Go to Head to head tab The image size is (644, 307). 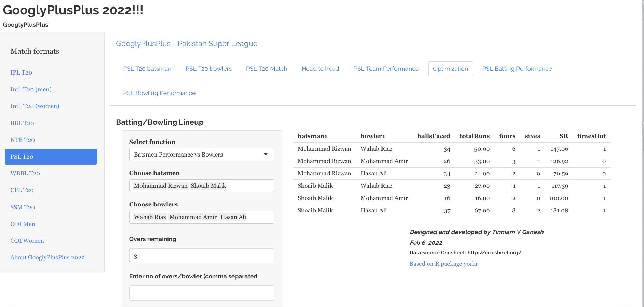[320, 69]
